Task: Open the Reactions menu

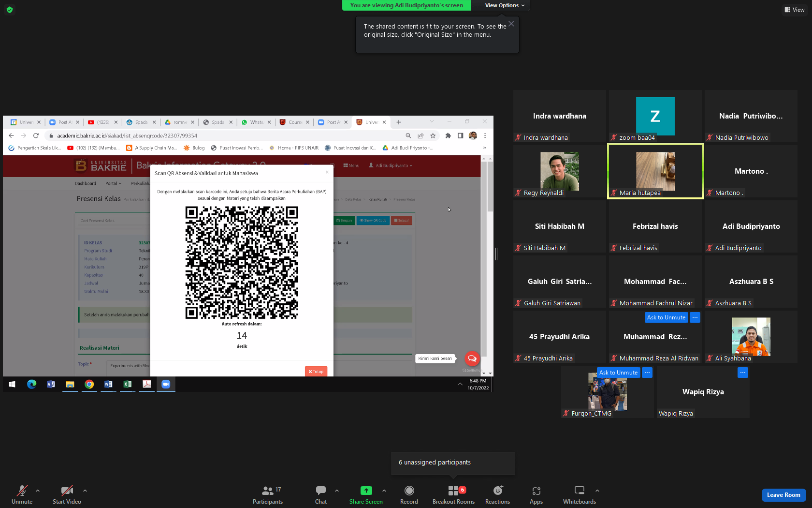Action: (x=497, y=494)
